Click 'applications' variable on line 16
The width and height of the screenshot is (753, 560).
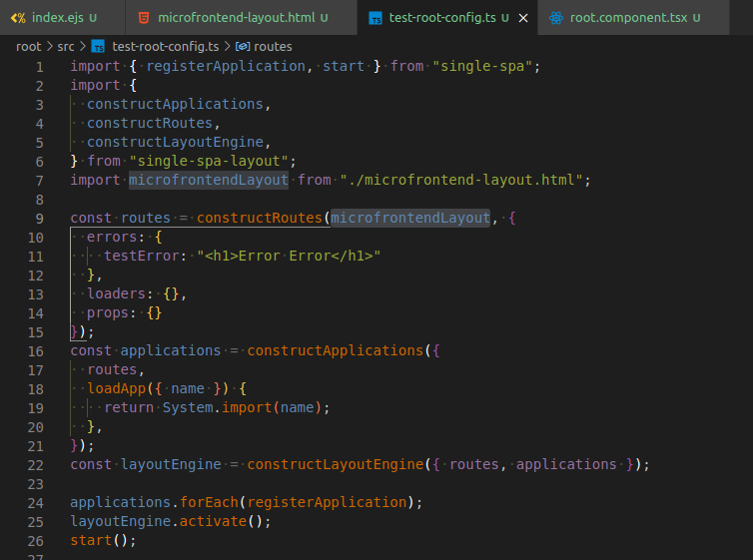pos(171,350)
